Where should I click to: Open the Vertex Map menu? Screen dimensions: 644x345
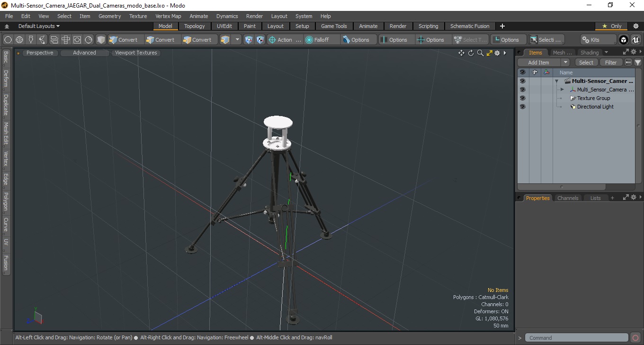tap(168, 16)
